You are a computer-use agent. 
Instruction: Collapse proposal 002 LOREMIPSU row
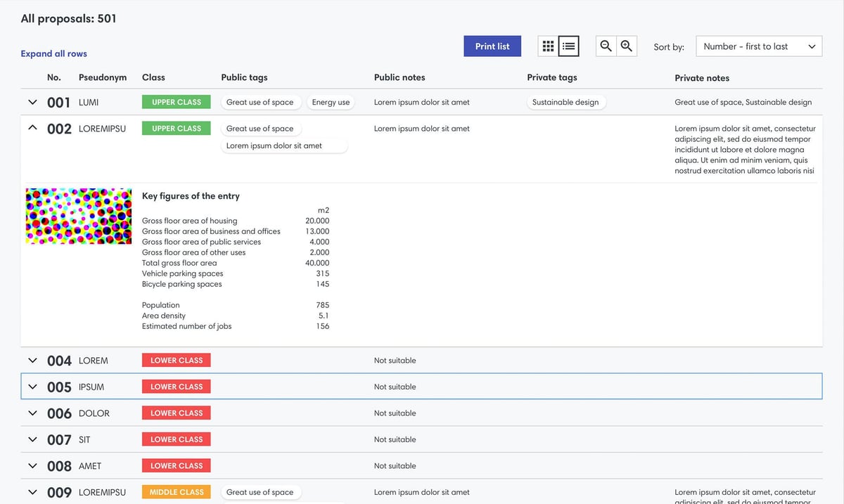[32, 129]
